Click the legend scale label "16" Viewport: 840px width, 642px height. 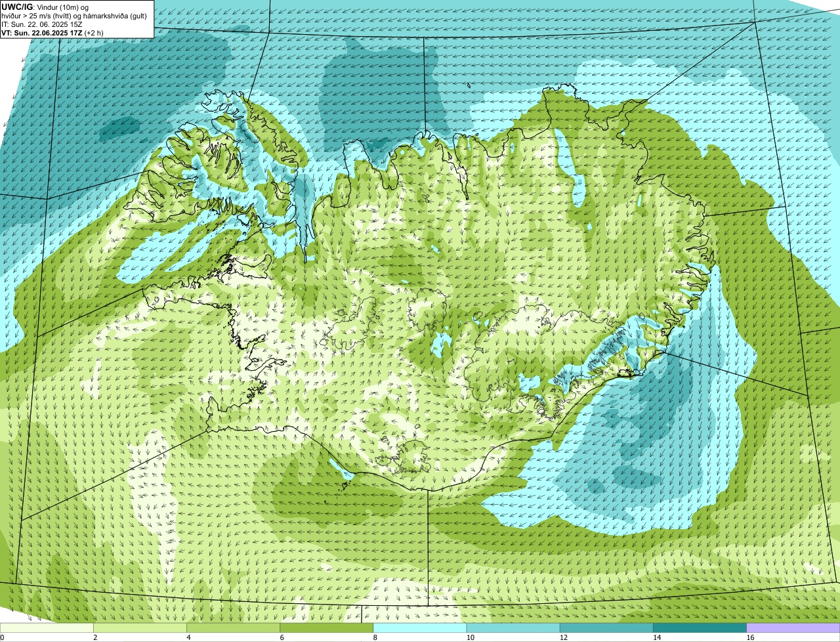750,637
